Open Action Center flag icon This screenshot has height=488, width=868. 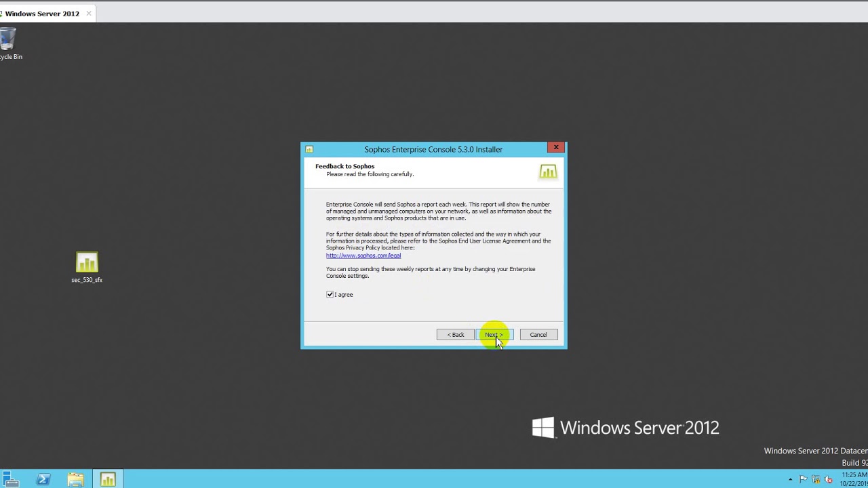click(804, 479)
